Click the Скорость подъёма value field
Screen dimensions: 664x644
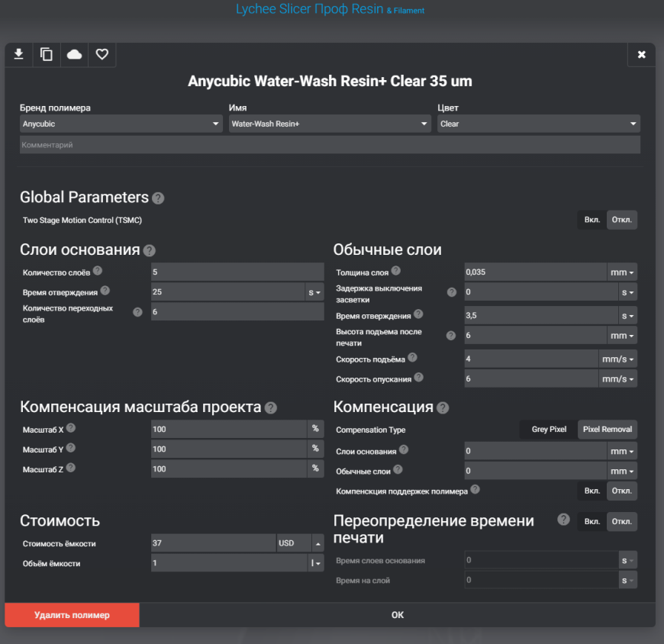(x=531, y=359)
